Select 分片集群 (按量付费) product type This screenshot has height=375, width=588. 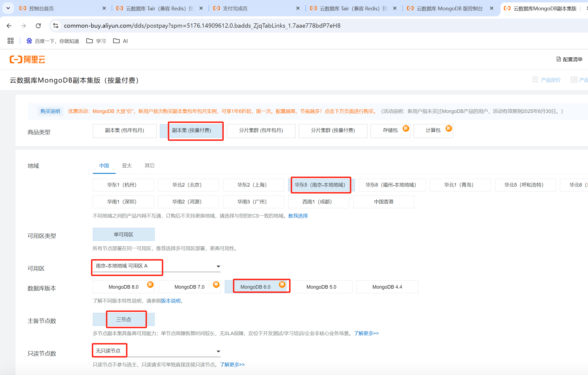[x=333, y=131]
